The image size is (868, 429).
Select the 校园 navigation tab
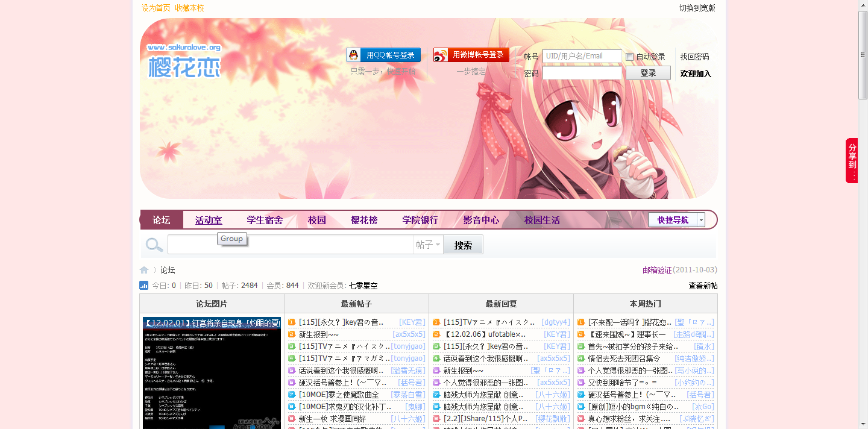click(x=317, y=220)
